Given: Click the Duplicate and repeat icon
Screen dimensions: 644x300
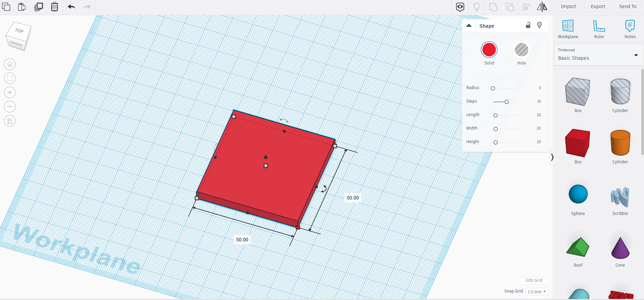Looking at the screenshot, I should (38, 6).
